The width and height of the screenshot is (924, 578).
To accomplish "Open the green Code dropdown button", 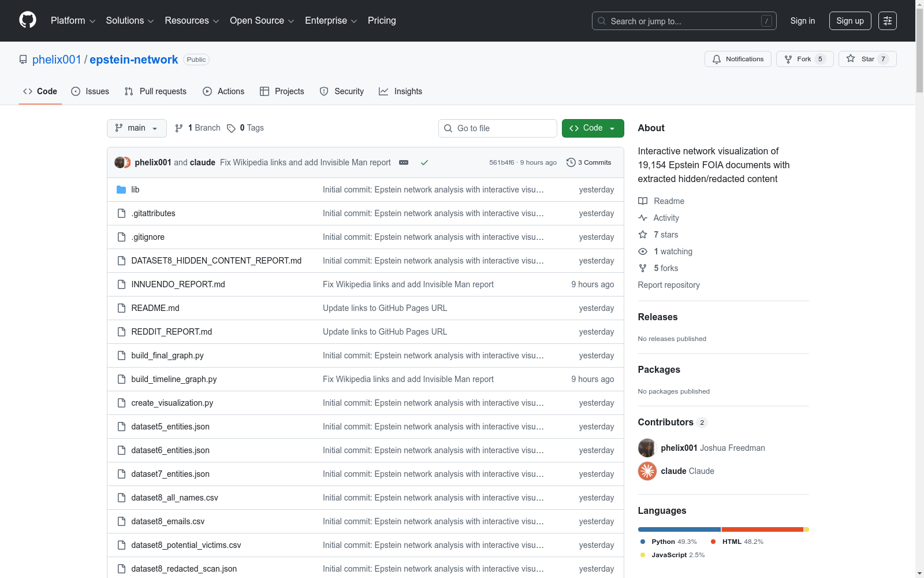I will (x=593, y=128).
